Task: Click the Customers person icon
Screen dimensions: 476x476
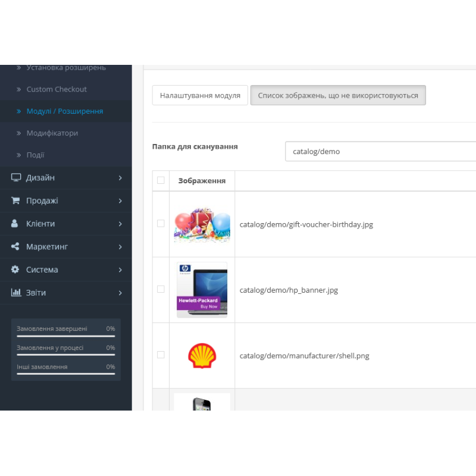Action: pos(15,224)
